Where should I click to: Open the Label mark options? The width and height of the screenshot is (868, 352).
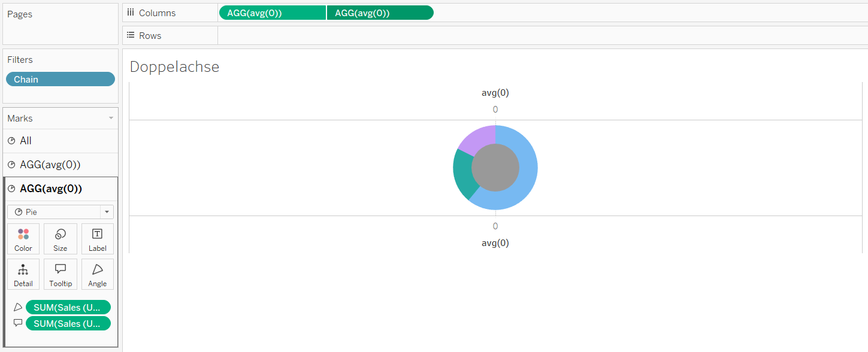click(x=97, y=239)
